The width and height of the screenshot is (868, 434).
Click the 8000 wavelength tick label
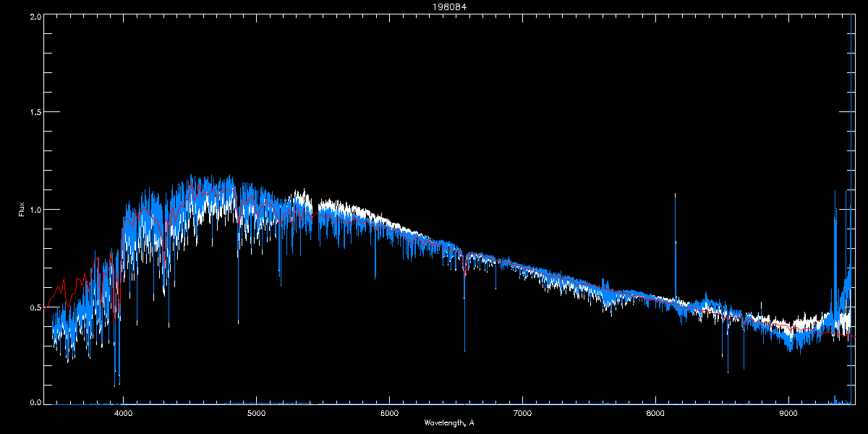tap(655, 414)
